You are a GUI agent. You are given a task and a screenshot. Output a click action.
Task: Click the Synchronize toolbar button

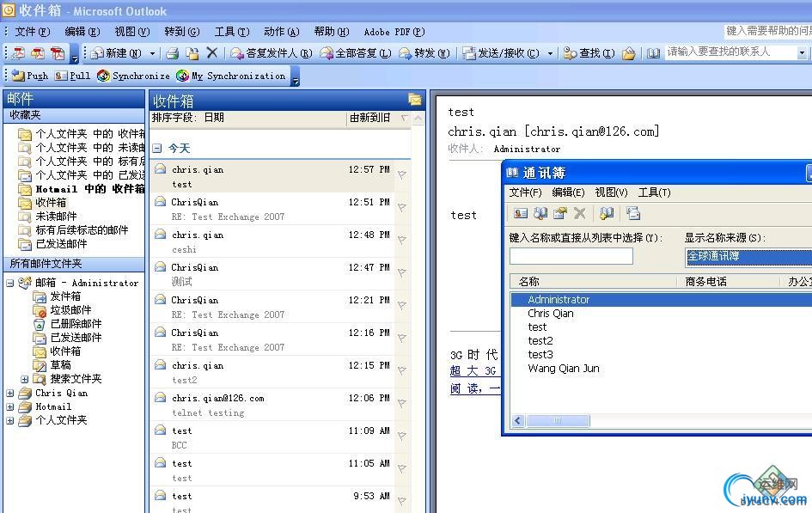[x=133, y=76]
